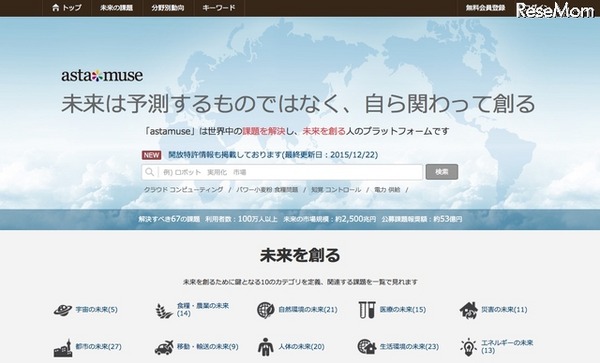Click the 未来を創る section heading
Image resolution: width=600 pixels, height=363 pixels.
coord(300,255)
